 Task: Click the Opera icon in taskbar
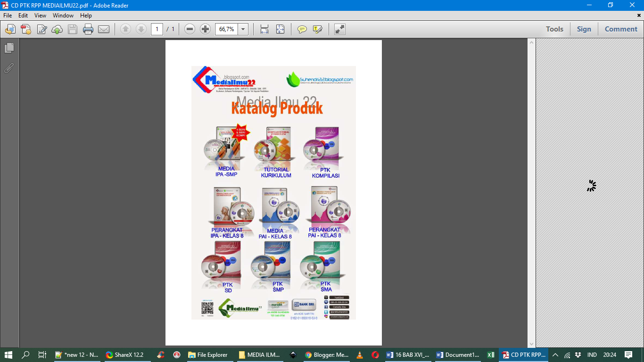375,355
